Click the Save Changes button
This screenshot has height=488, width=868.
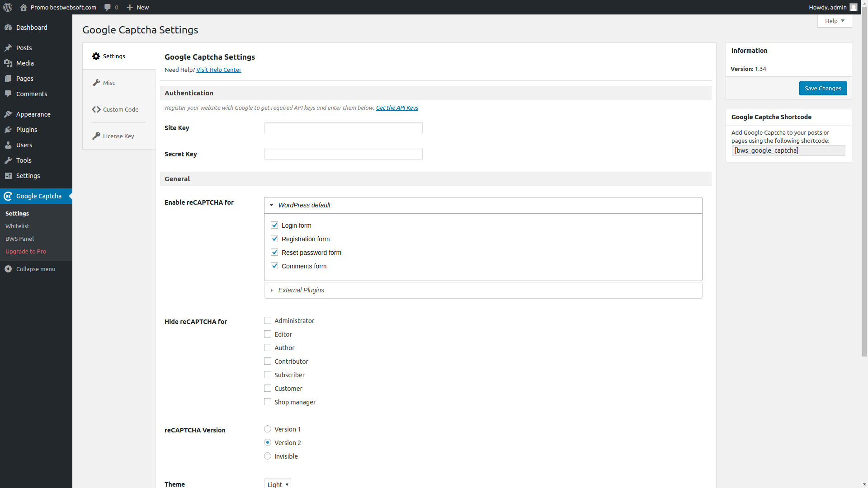tap(822, 88)
